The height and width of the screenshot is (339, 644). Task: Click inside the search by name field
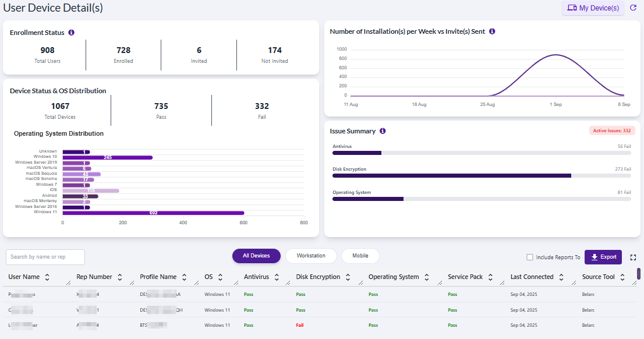pyautogui.click(x=45, y=257)
